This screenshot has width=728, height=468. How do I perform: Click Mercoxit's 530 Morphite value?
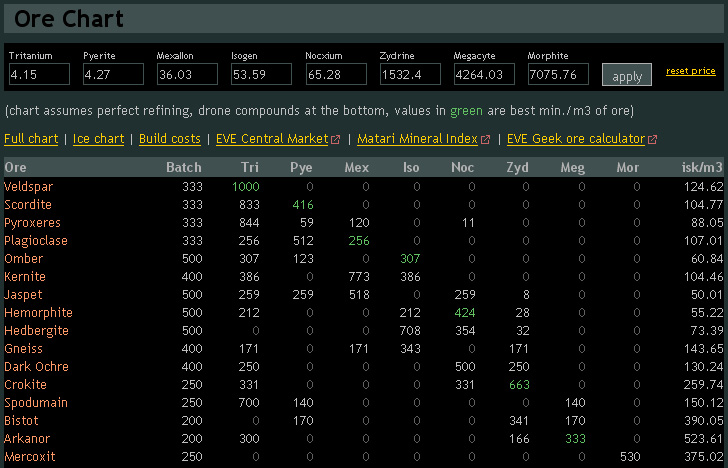pos(630,456)
